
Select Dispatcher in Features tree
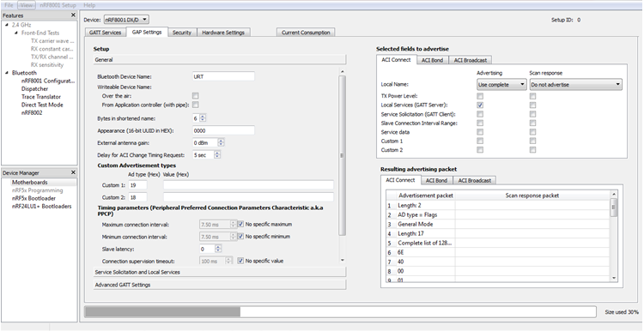click(x=35, y=89)
